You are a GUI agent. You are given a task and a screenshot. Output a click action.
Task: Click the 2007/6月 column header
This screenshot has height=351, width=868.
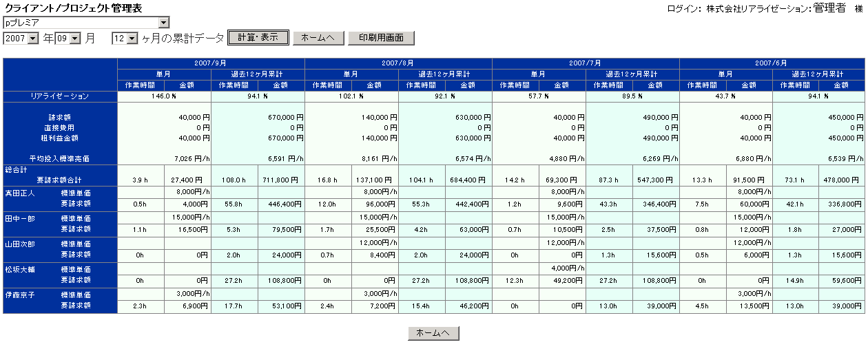click(x=772, y=63)
